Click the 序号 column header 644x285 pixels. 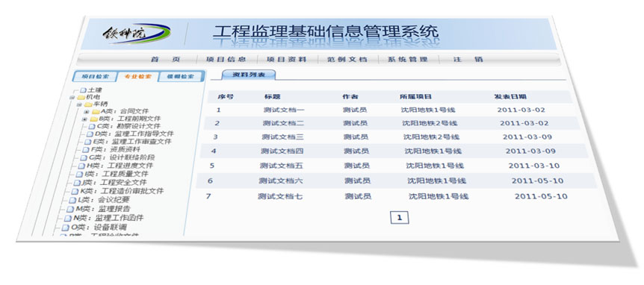coord(226,97)
